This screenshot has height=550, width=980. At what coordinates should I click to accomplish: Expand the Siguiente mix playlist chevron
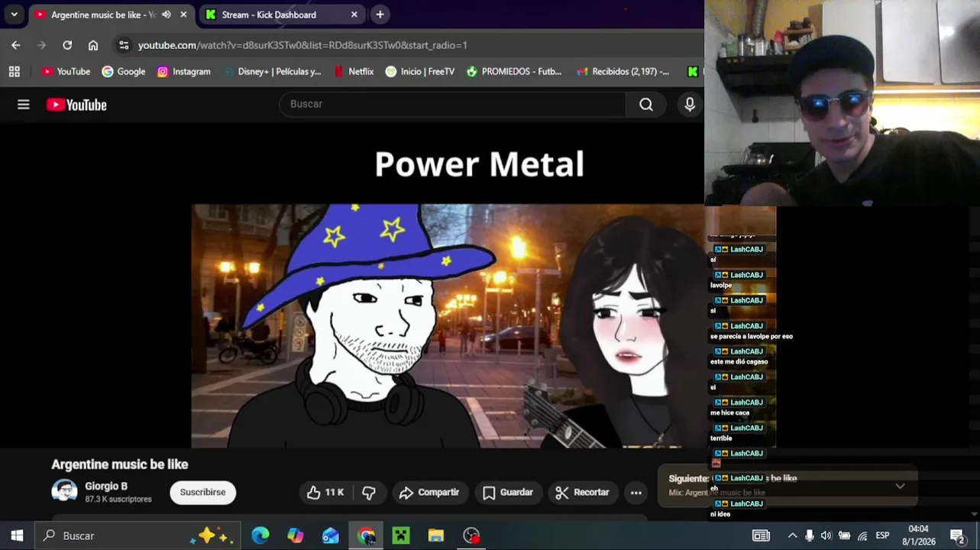(x=900, y=486)
